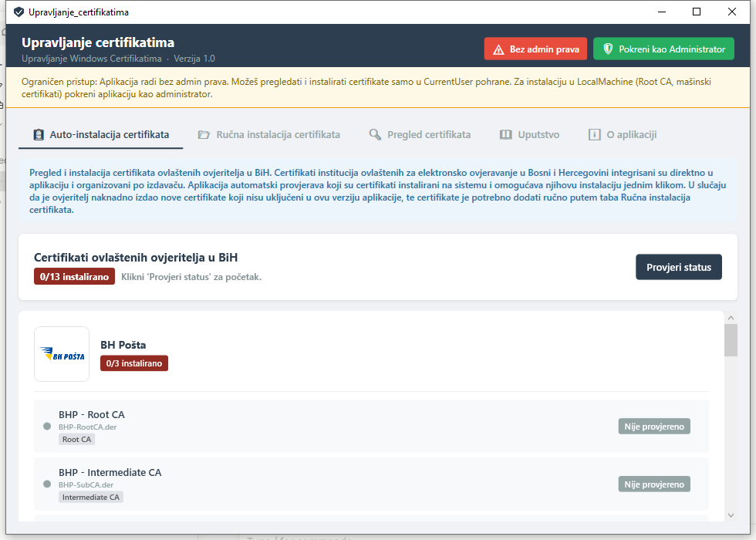Screen dimensions: 756x540
Task: Click the folder icon on Ručna instalacija tab
Action: coord(204,135)
